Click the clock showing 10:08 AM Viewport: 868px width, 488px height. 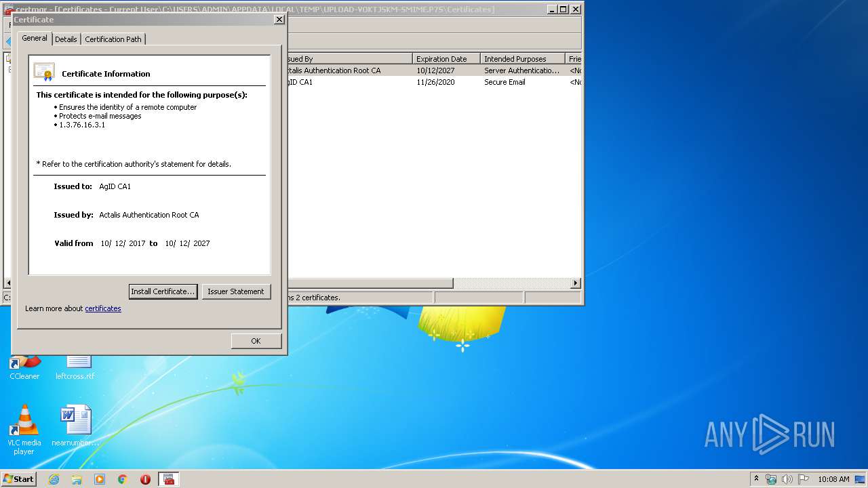[833, 479]
